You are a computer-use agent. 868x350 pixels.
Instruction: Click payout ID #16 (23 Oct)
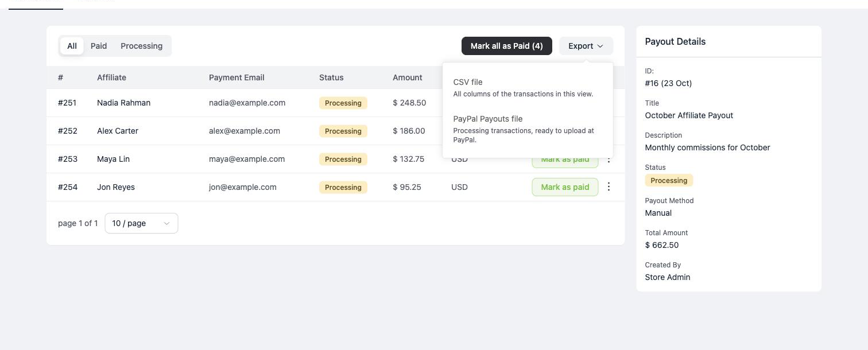(x=668, y=83)
